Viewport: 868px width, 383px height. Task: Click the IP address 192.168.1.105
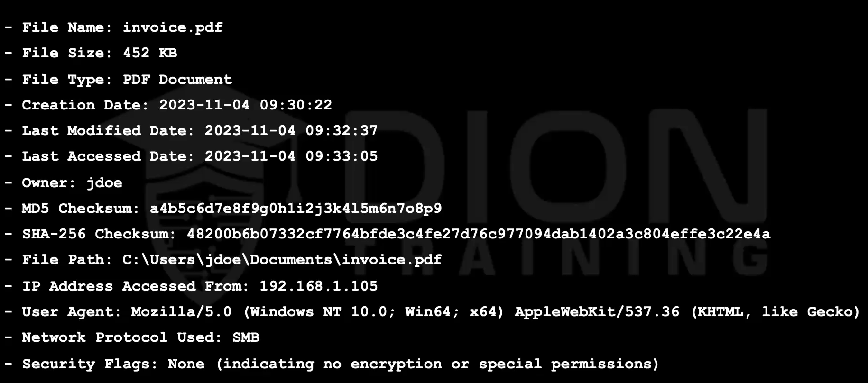[x=319, y=286]
